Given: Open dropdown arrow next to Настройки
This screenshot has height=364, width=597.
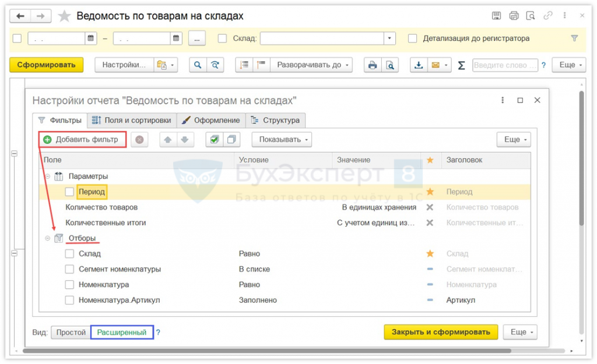Looking at the screenshot, I should click(173, 65).
